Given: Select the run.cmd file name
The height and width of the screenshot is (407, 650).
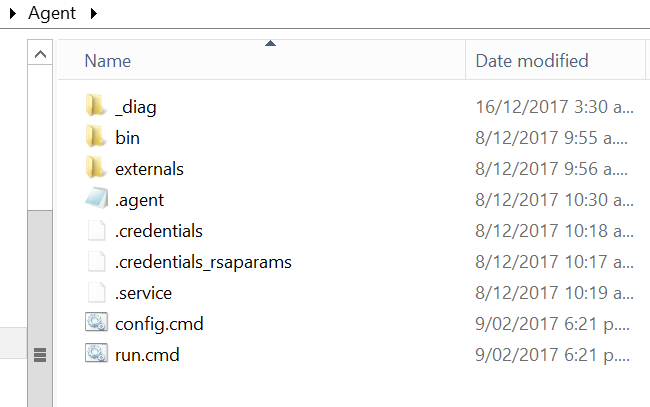Looking at the screenshot, I should point(147,355).
